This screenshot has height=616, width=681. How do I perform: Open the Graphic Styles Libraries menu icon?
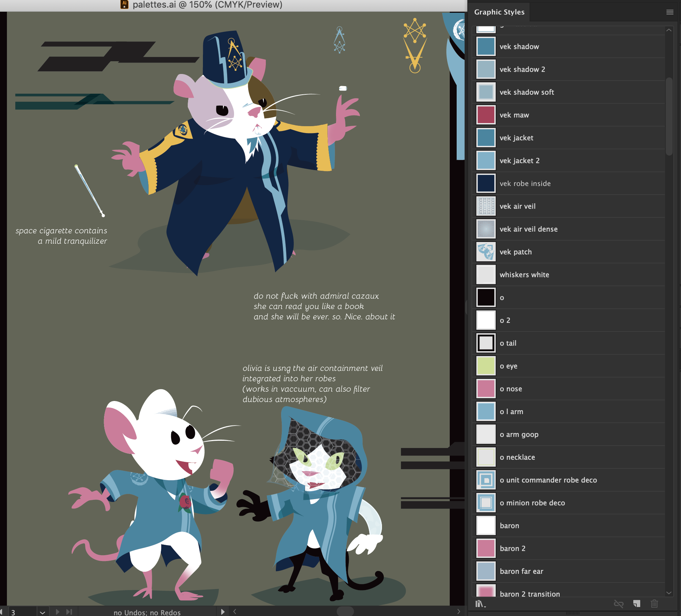(x=480, y=604)
